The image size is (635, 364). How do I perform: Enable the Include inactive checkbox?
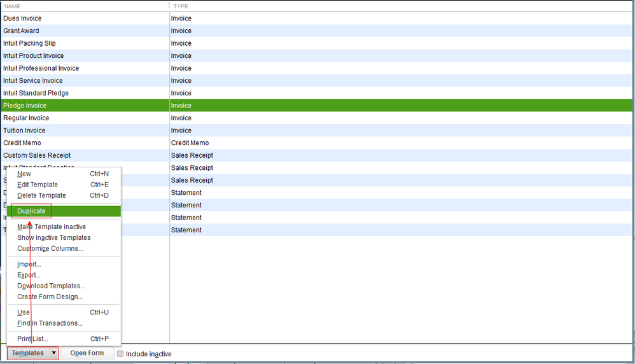pyautogui.click(x=120, y=354)
